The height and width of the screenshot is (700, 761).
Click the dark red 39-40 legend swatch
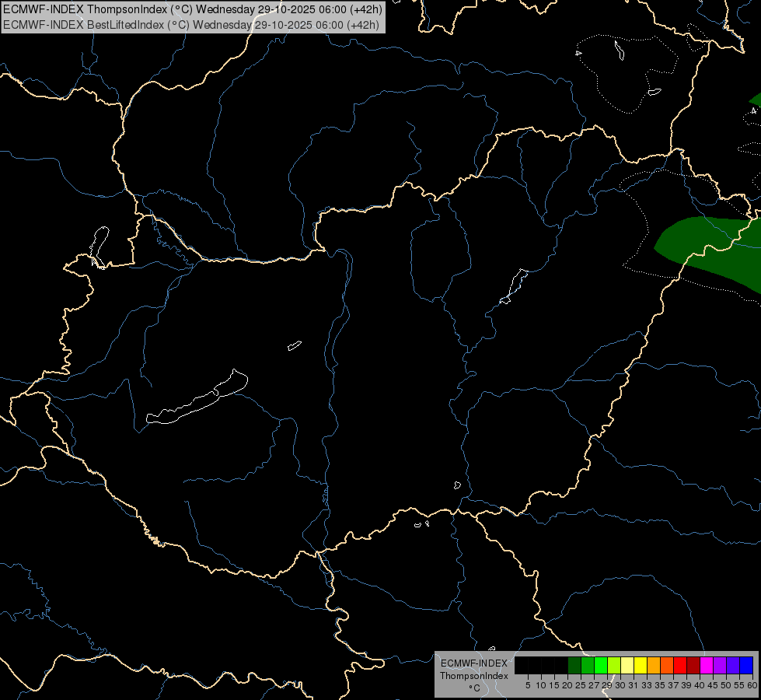click(x=694, y=665)
